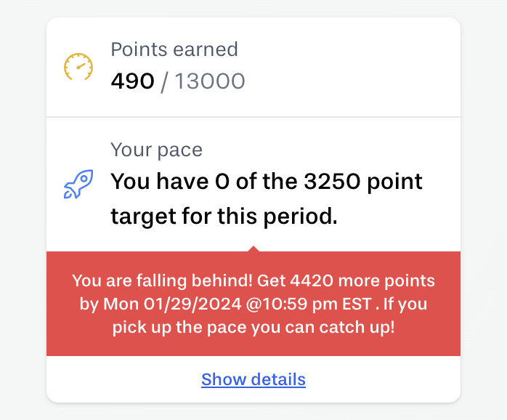This screenshot has height=420, width=507.
Task: Click the 'pick up the pace' message line
Action: coord(253,327)
